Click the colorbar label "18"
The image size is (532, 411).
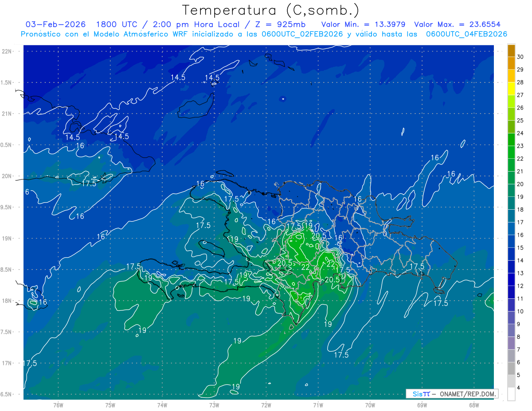click(520, 210)
